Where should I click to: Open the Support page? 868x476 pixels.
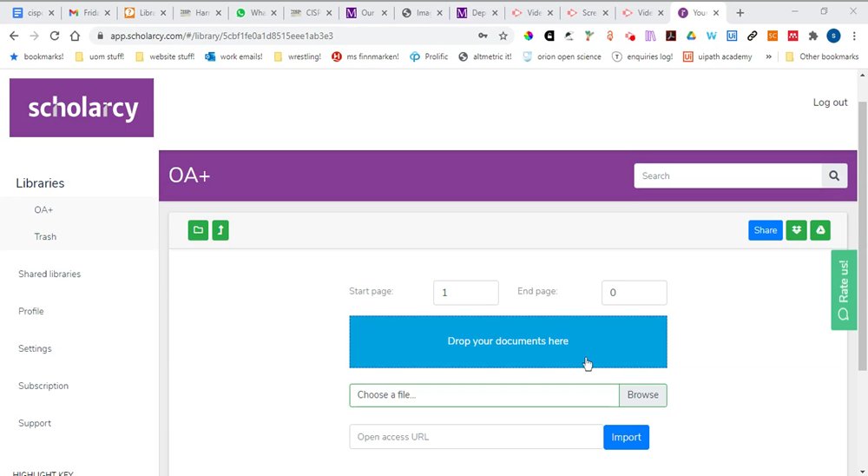tap(35, 423)
